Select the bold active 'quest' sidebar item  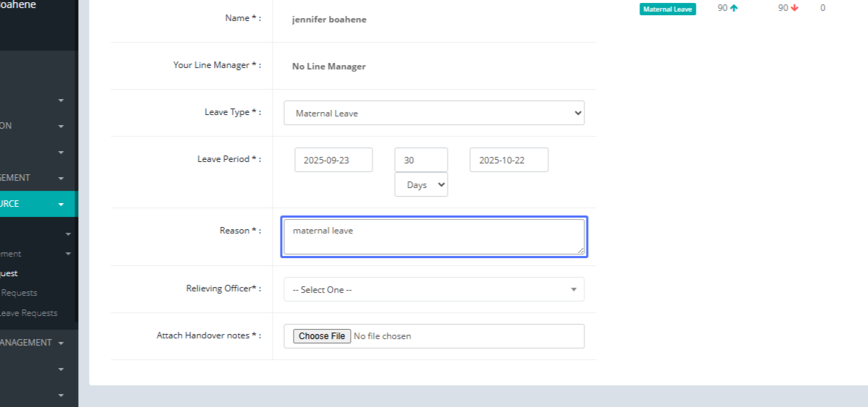click(9, 273)
